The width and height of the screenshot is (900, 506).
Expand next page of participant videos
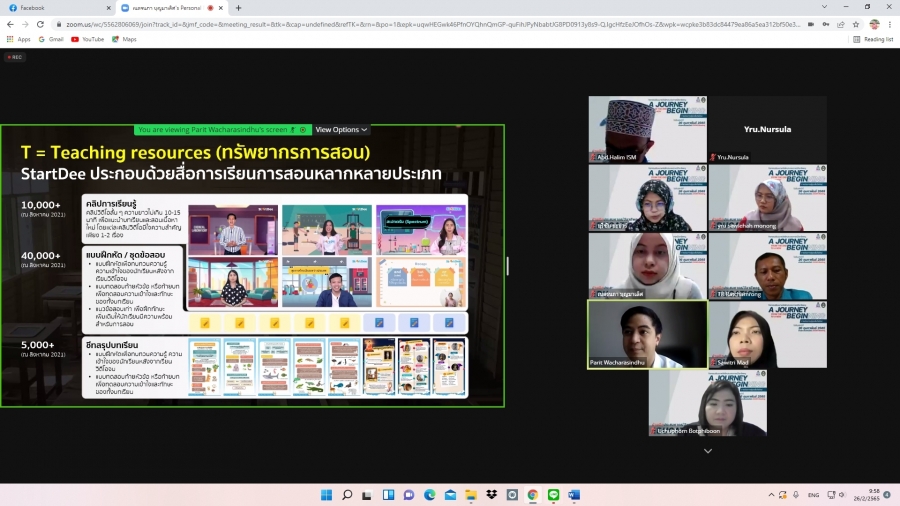(x=708, y=451)
